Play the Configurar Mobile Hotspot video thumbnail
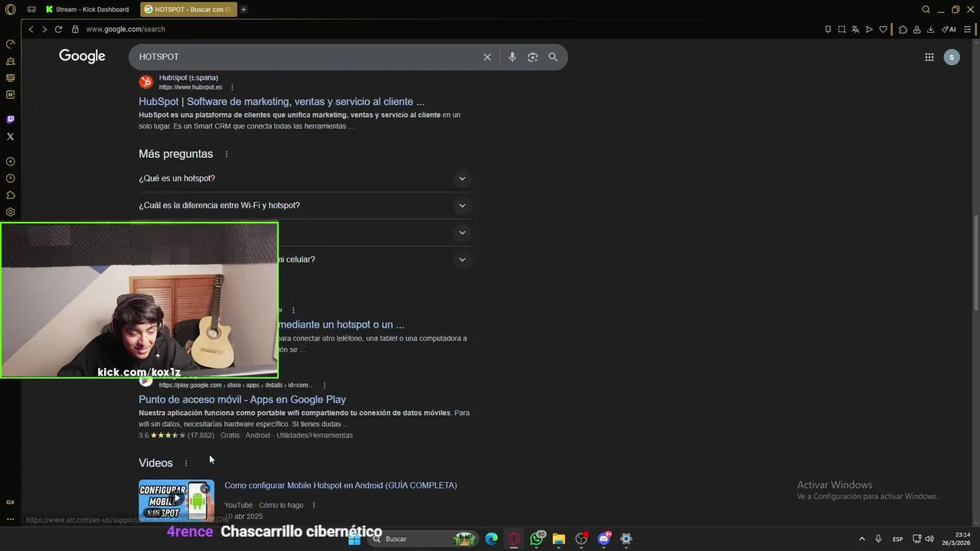Viewport: 980px width, 551px height. pos(176,500)
